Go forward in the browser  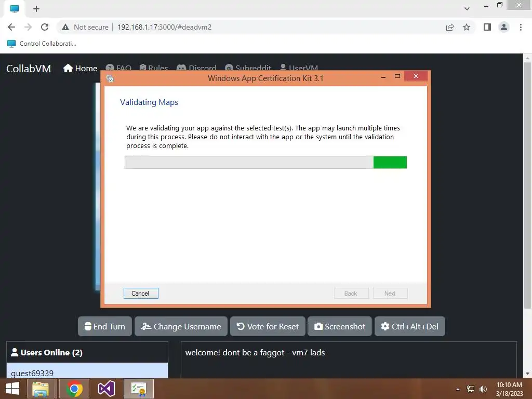point(28,27)
